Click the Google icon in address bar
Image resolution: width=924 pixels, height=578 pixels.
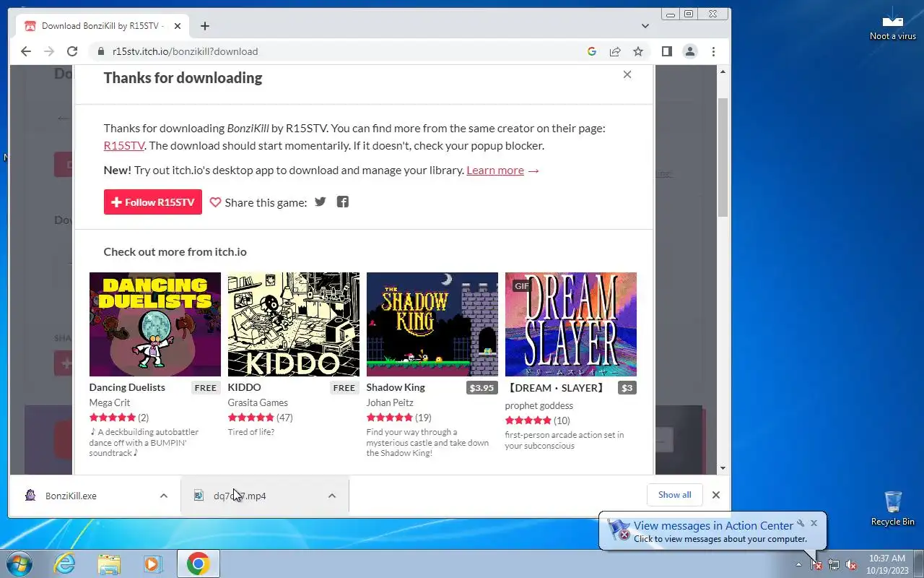click(x=592, y=51)
